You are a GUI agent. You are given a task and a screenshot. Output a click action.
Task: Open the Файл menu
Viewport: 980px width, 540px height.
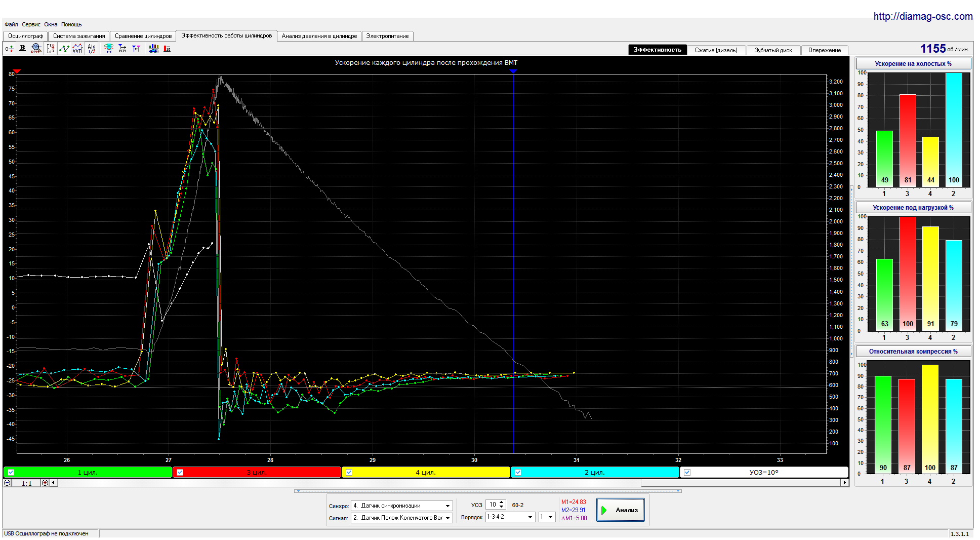tap(11, 24)
